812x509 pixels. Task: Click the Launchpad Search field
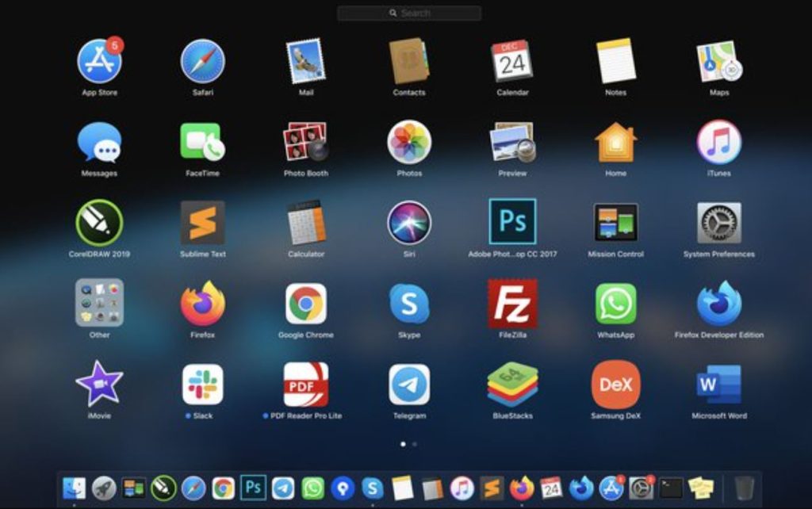pyautogui.click(x=409, y=13)
